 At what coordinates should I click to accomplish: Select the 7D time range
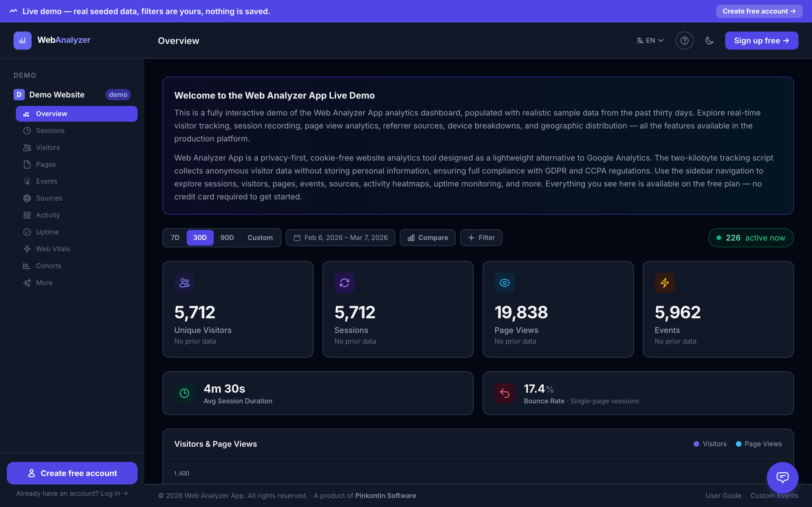tap(175, 238)
